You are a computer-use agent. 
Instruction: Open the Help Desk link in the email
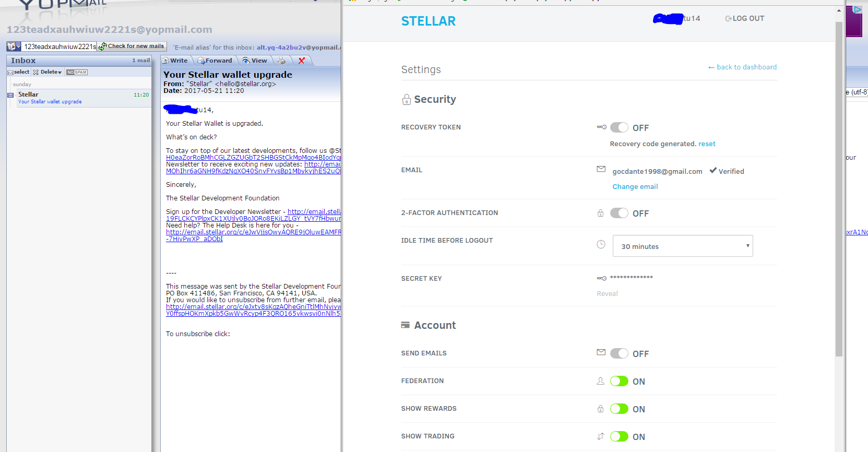coord(253,235)
